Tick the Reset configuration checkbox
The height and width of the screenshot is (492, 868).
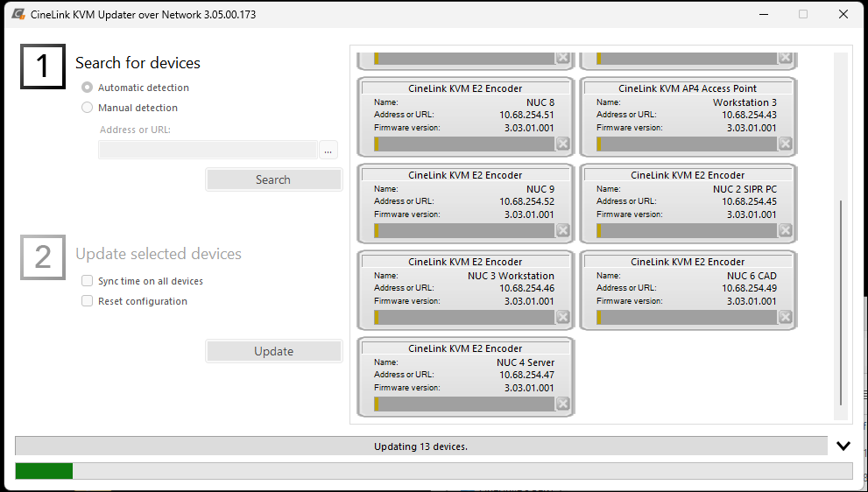pos(87,301)
